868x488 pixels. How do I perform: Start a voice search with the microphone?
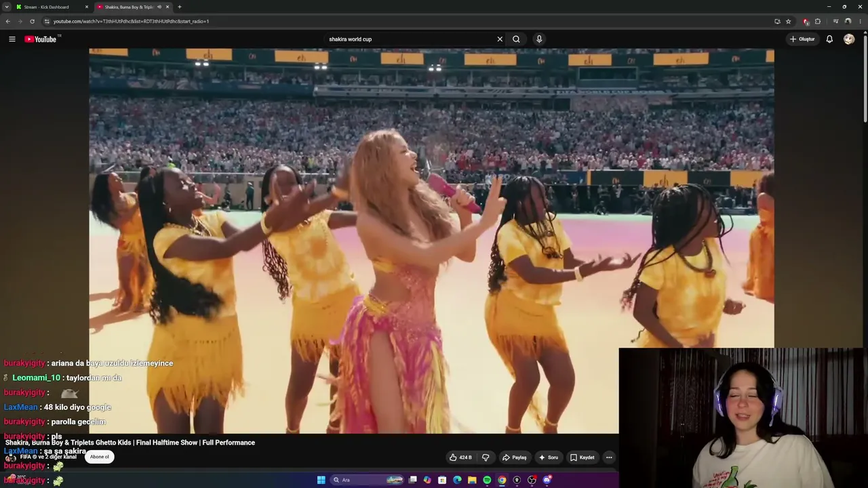(x=539, y=39)
